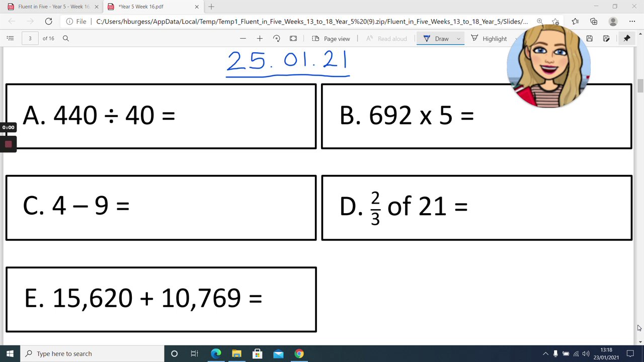644x362 pixels.
Task: Open File Explorer from taskbar
Action: 236,354
